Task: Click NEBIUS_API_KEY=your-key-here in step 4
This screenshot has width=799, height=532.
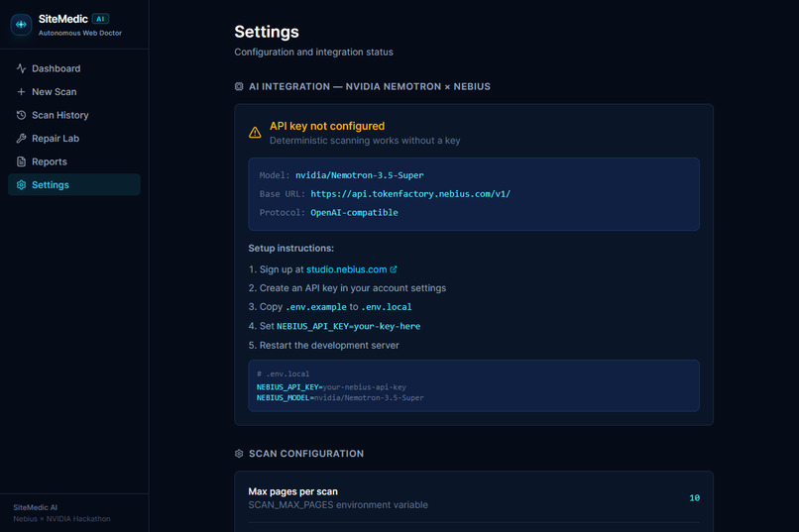Action: point(349,326)
